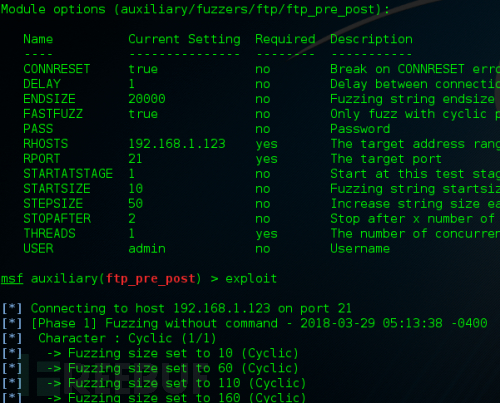This screenshot has height=403, width=500.
Task: Click the Description column header
Action: (x=371, y=39)
